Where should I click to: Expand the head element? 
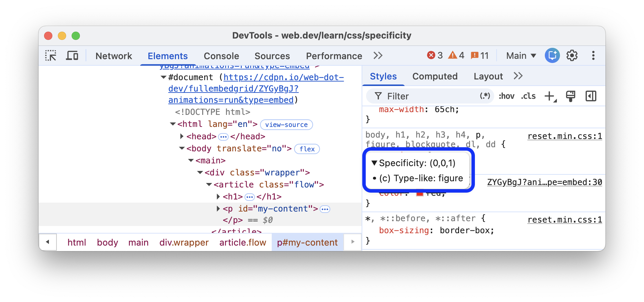click(182, 137)
